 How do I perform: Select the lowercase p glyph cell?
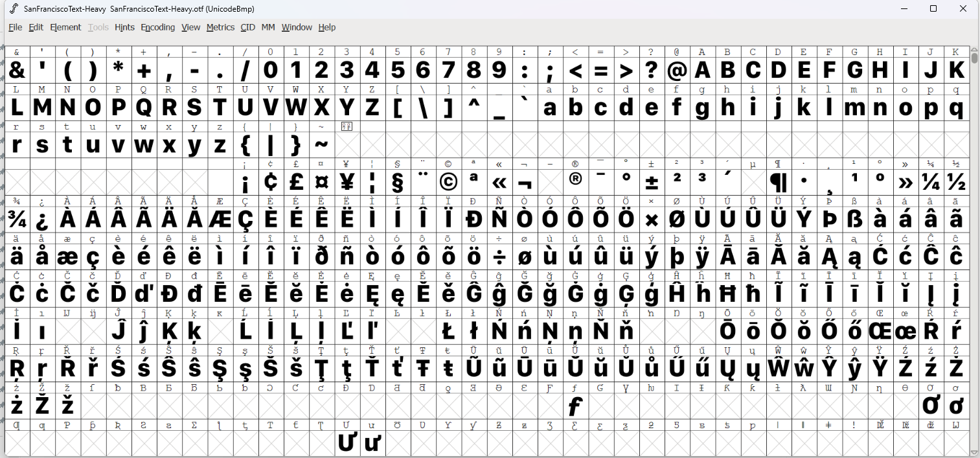point(931,108)
